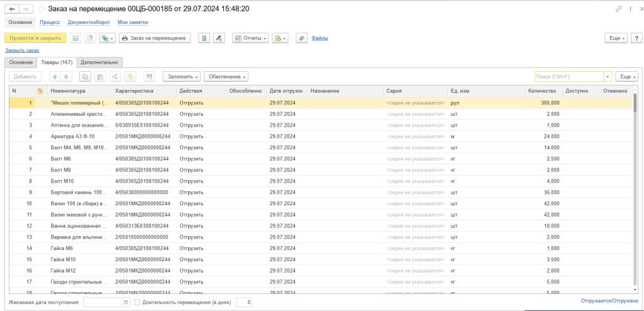
Task: Switch to the 'Дополнительно' tab
Action: point(99,62)
